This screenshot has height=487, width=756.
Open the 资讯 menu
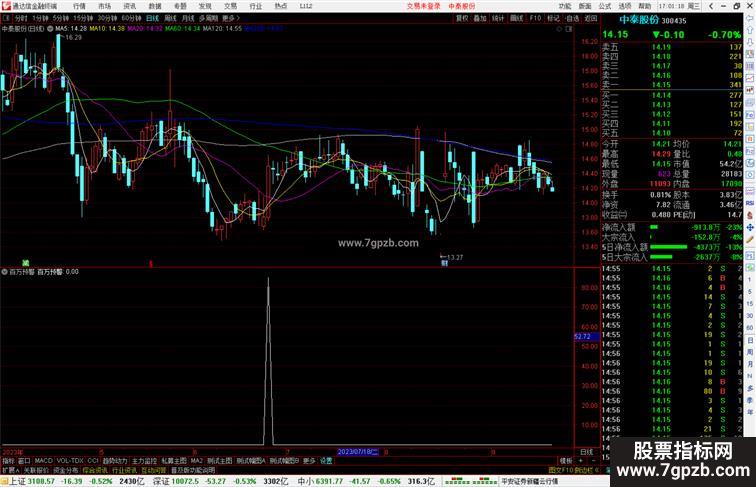(129, 6)
